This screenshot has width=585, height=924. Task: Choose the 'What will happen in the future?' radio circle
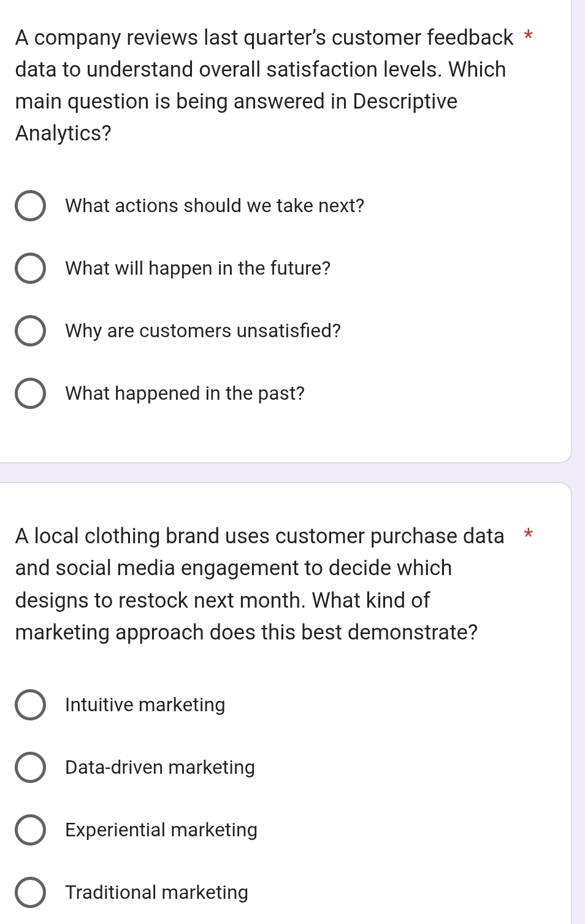tap(29, 269)
